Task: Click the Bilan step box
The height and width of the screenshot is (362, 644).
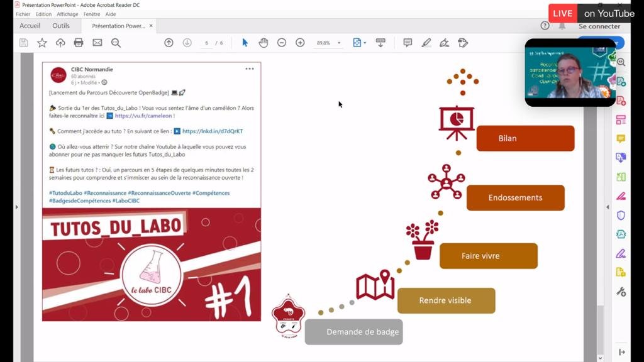Action: pos(525,138)
